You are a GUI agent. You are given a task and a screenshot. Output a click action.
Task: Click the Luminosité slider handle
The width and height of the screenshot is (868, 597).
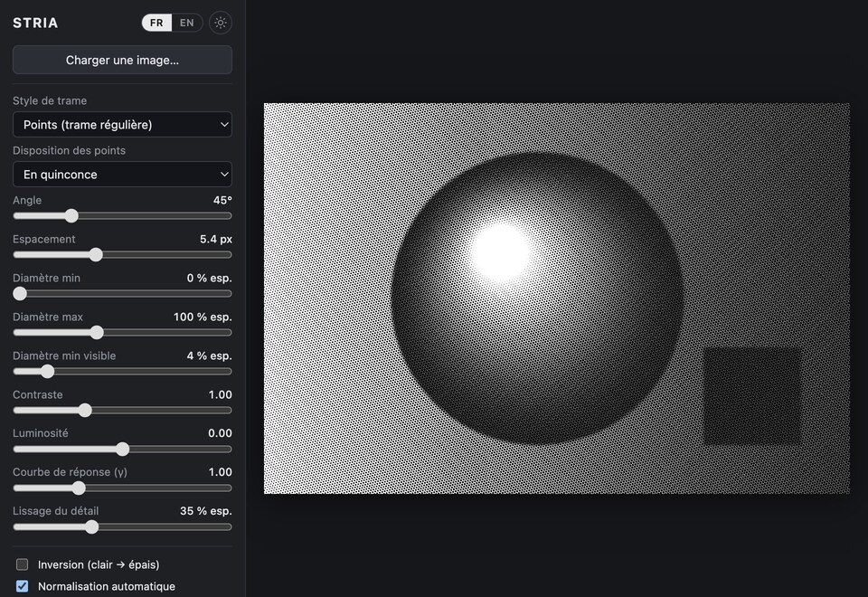(122, 450)
